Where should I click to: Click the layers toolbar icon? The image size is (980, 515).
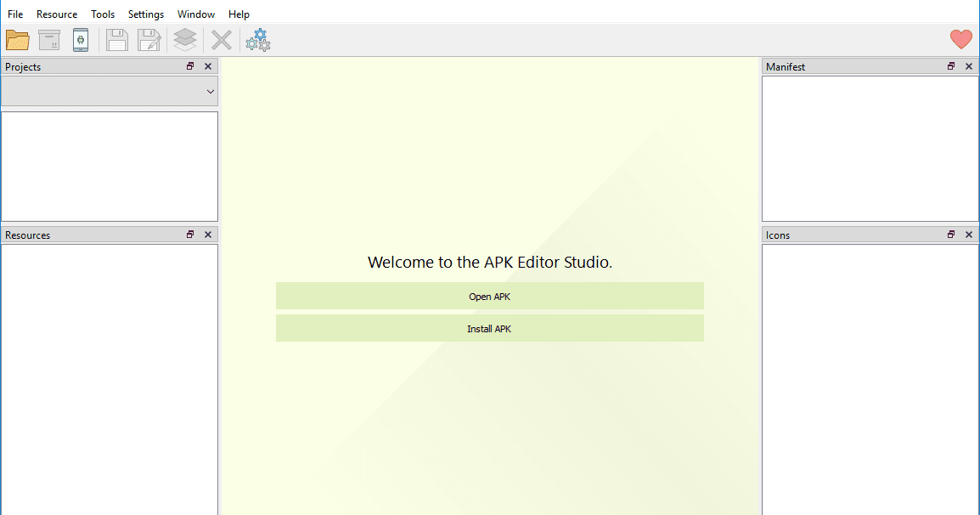pyautogui.click(x=184, y=39)
